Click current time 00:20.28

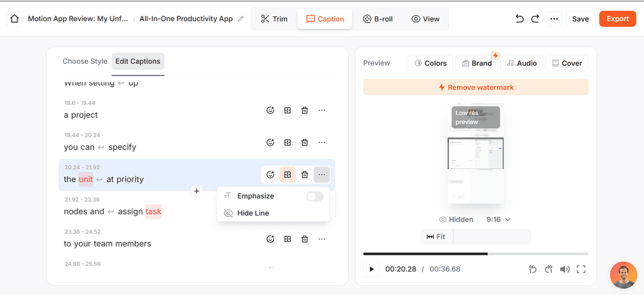400,269
